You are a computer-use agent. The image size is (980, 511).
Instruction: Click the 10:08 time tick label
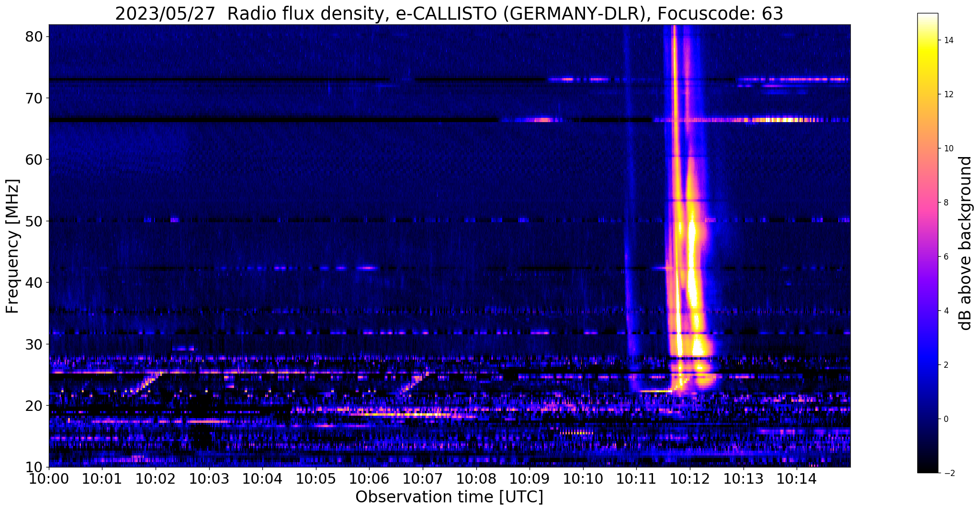click(476, 479)
